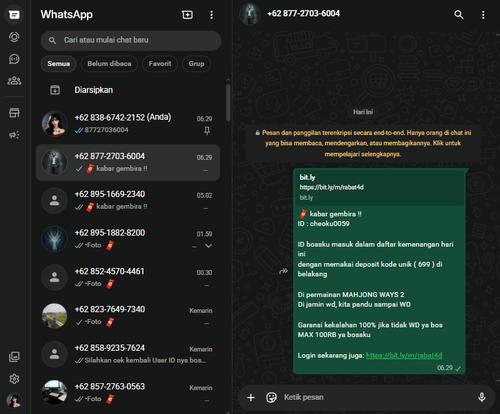Select the Favorit filter tab

pos(160,64)
